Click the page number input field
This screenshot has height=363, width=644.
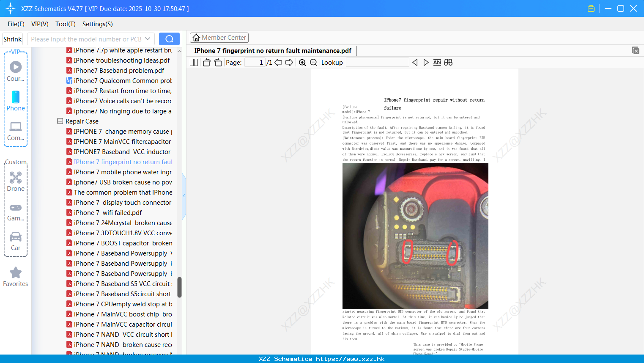(x=255, y=62)
